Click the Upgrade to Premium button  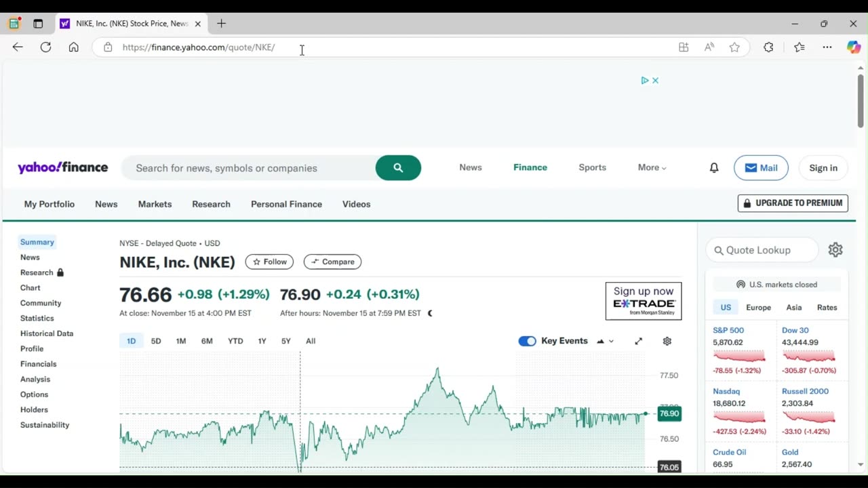tap(793, 203)
